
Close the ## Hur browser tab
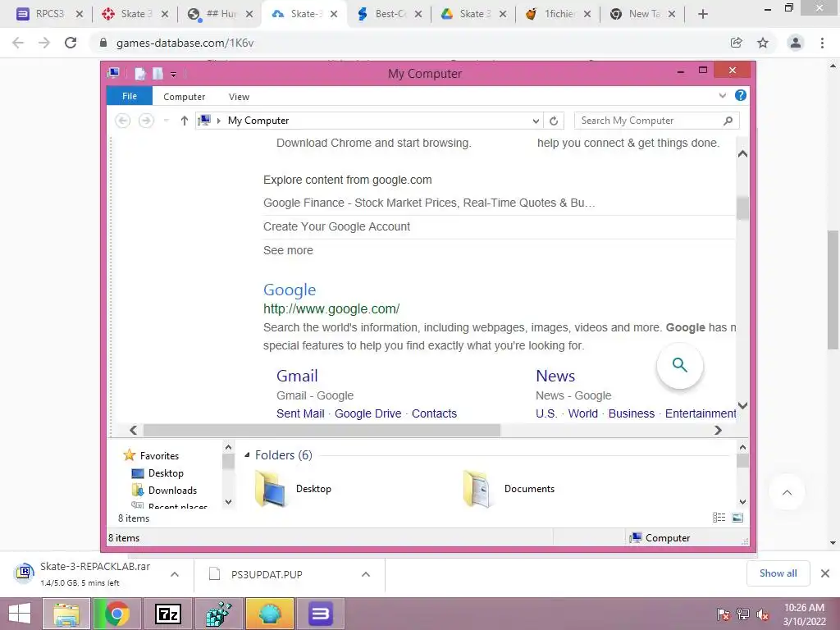[x=249, y=15]
